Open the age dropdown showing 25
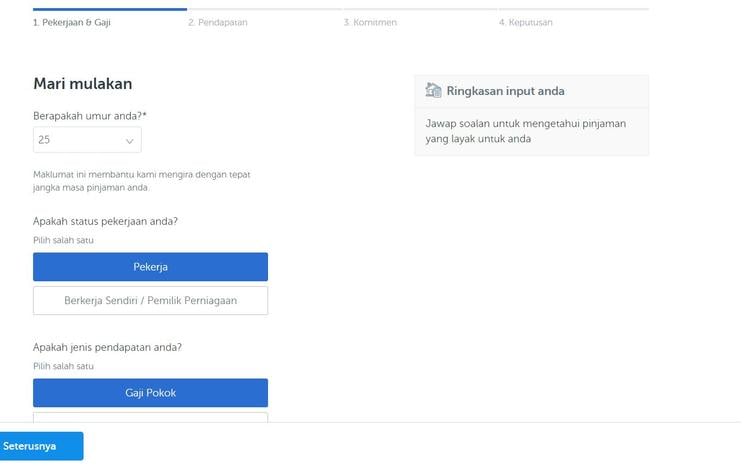750x466 pixels. pyautogui.click(x=87, y=140)
